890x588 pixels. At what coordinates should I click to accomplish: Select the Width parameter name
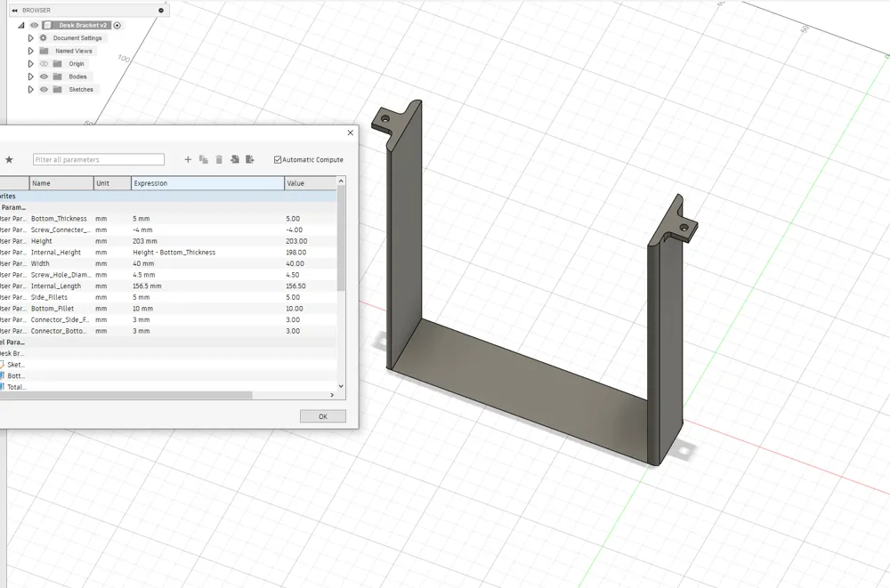pyautogui.click(x=40, y=263)
